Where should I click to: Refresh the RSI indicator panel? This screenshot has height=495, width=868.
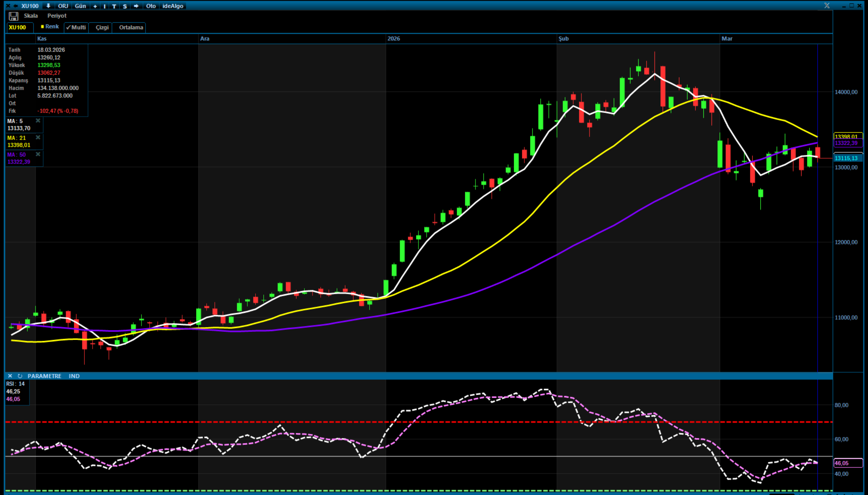pos(20,376)
